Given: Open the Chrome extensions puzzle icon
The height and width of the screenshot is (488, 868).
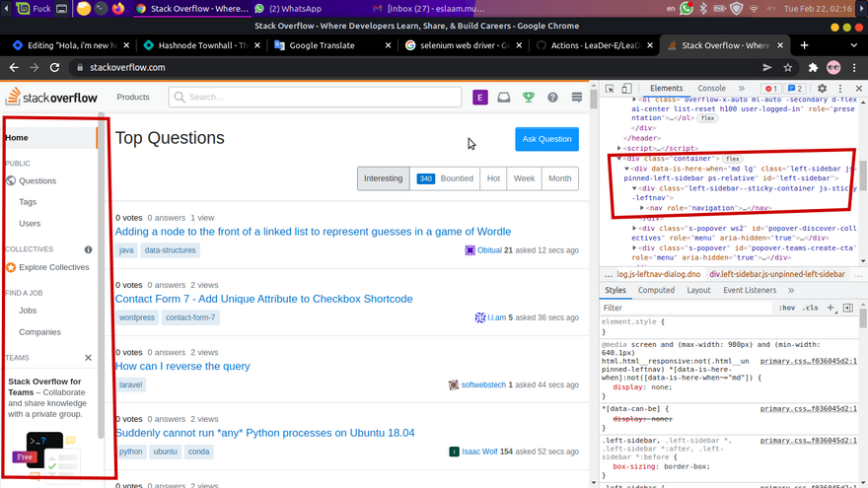Looking at the screenshot, I should tap(812, 68).
